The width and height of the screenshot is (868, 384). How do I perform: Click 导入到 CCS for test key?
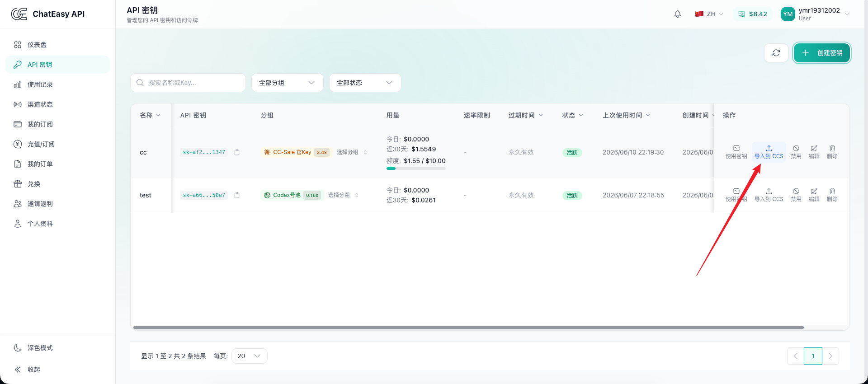(x=769, y=195)
